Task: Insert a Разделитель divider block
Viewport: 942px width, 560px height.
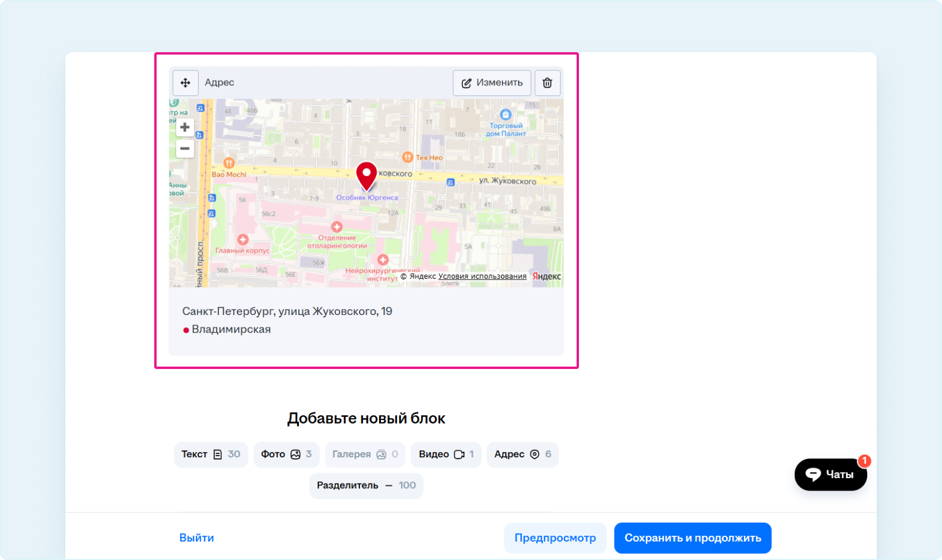Action: tap(366, 485)
